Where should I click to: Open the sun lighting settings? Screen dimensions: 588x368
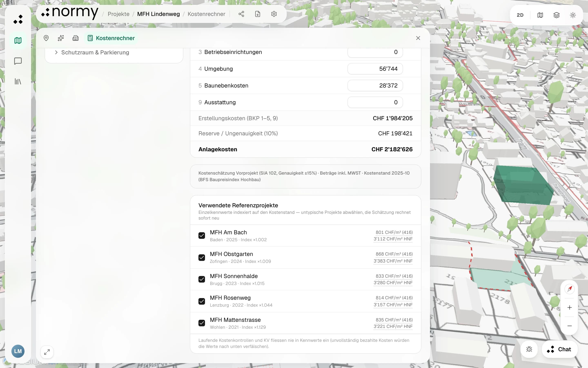pyautogui.click(x=573, y=15)
